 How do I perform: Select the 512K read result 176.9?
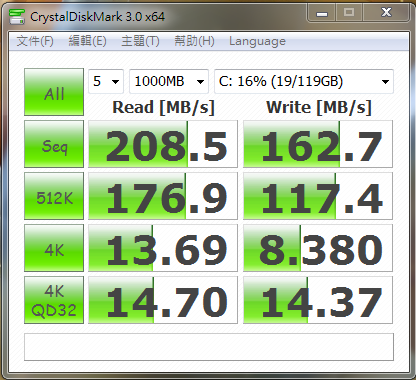(163, 196)
